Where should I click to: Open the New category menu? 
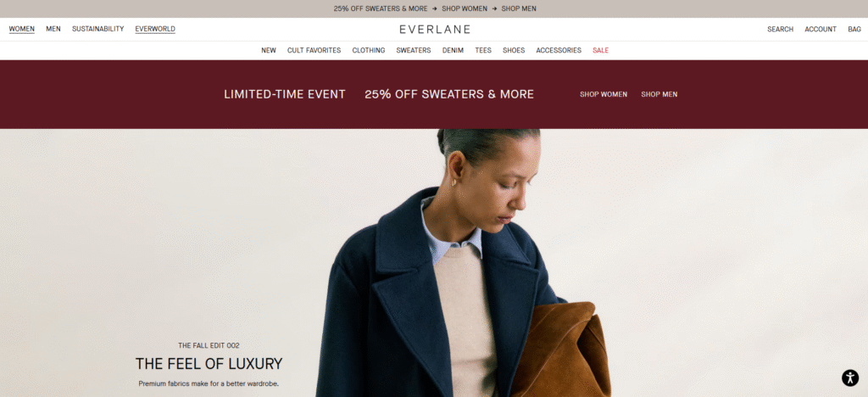pyautogui.click(x=269, y=50)
